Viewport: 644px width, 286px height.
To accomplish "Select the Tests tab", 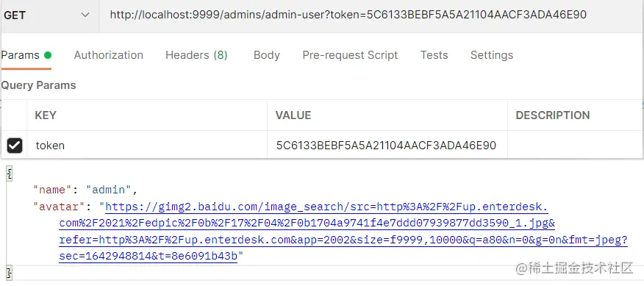I will [434, 55].
